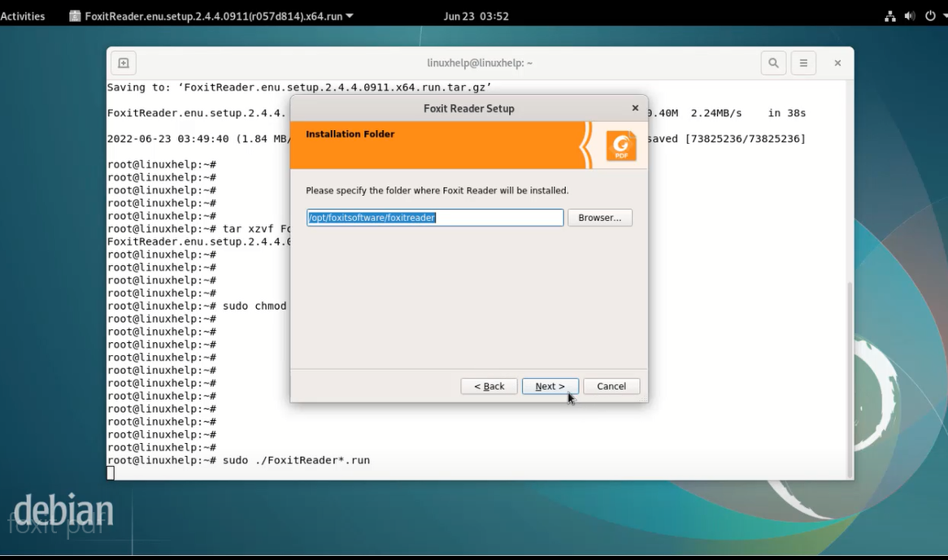Image resolution: width=948 pixels, height=560 pixels.
Task: Click the 'tar xzvf' command line
Action: pos(256,229)
